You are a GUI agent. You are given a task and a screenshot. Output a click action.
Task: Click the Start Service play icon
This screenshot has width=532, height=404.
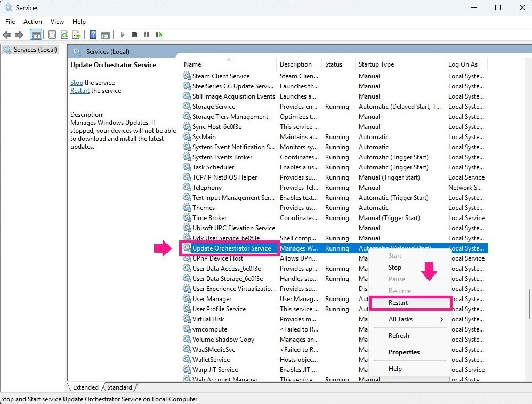123,35
